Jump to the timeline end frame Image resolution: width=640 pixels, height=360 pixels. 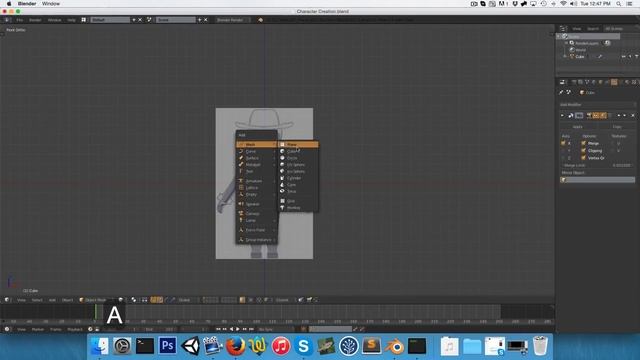point(251,329)
